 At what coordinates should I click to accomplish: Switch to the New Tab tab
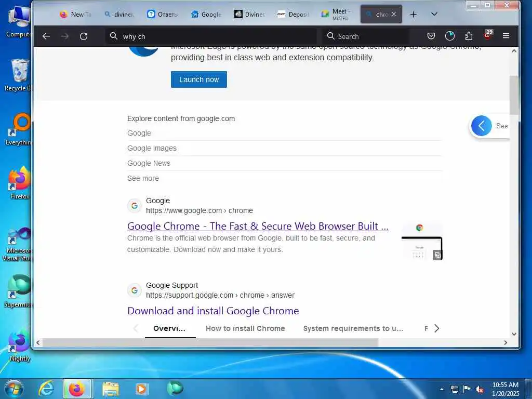tap(75, 14)
